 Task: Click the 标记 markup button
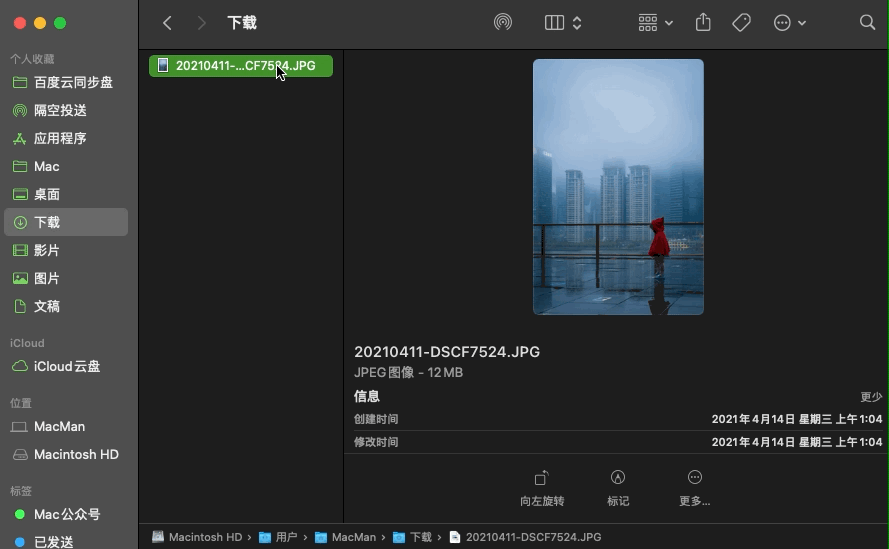(x=618, y=488)
